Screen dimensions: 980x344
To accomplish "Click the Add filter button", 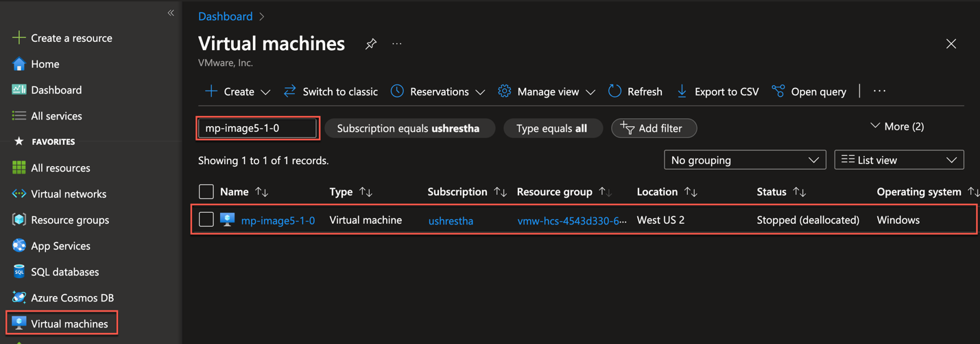I will point(654,128).
